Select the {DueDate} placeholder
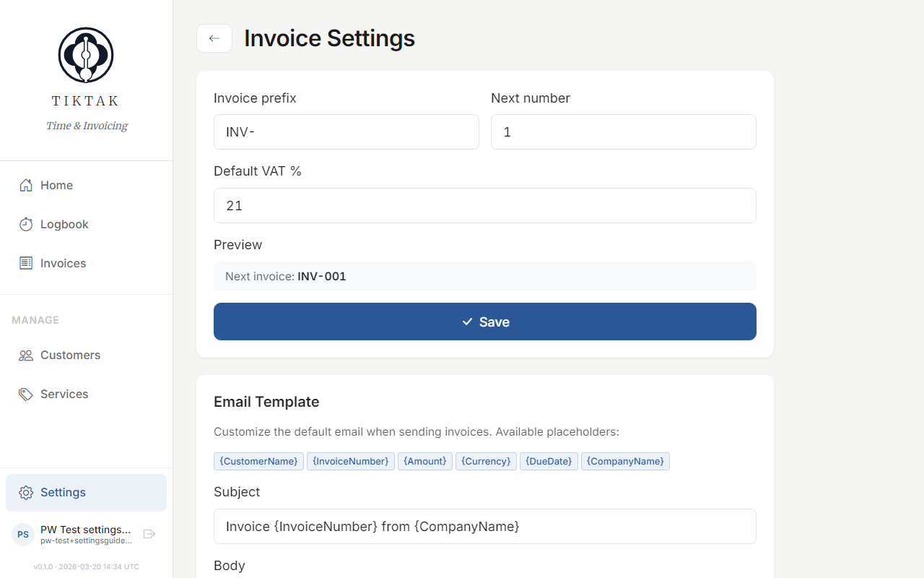 [549, 461]
